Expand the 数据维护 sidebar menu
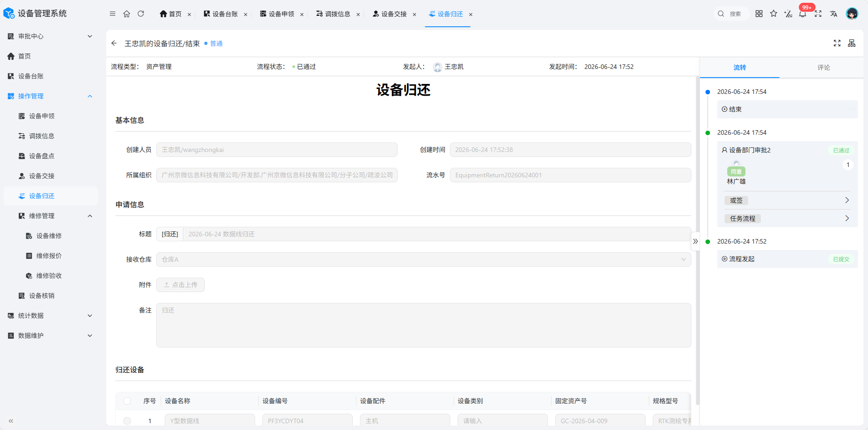Image resolution: width=868 pixels, height=430 pixels. tap(50, 336)
